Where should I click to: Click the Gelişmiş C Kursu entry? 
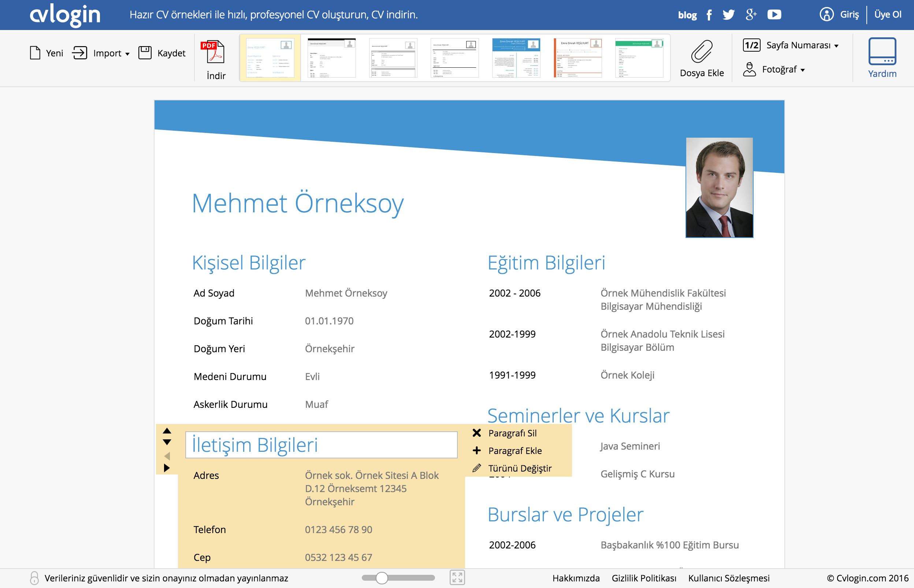[x=637, y=474]
